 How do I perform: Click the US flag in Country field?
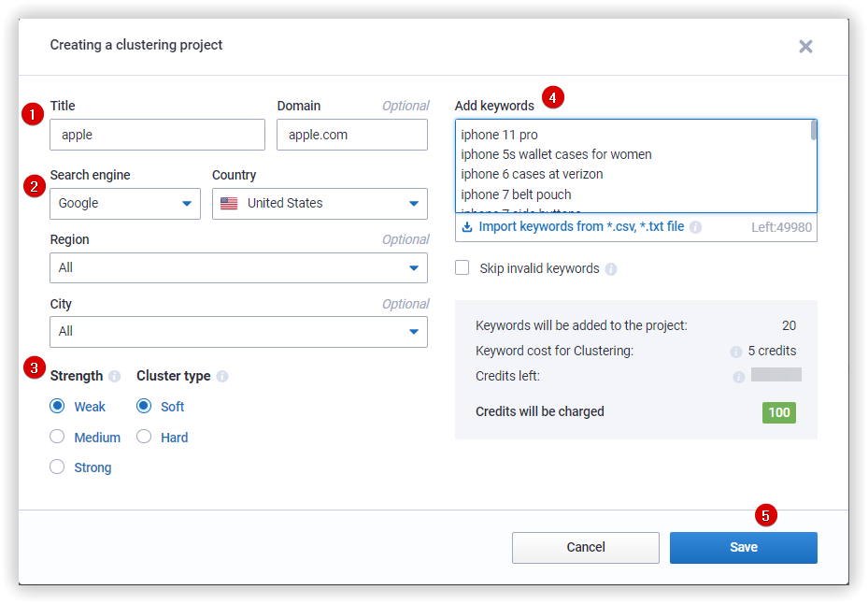(229, 204)
